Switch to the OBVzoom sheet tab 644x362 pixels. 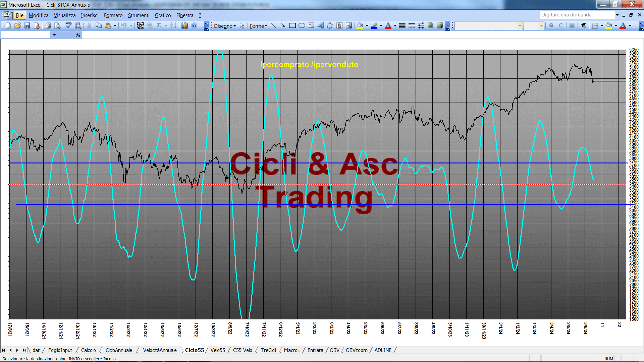click(x=357, y=350)
